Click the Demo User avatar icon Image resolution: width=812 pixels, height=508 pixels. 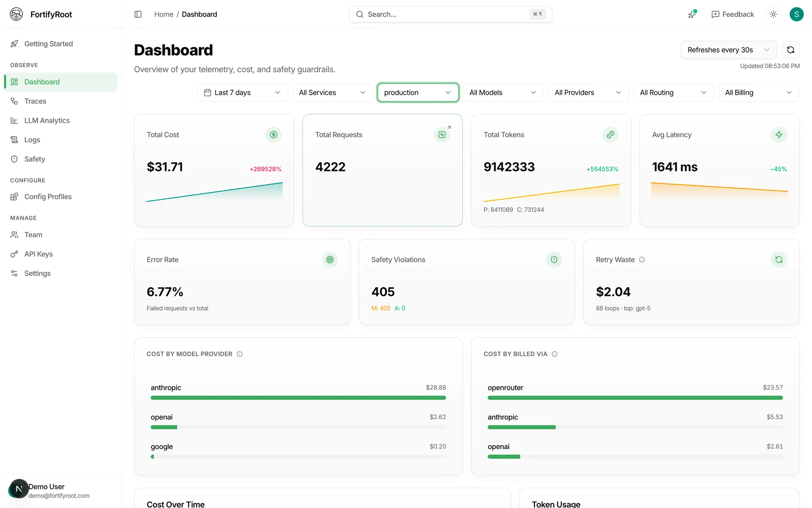click(x=19, y=489)
